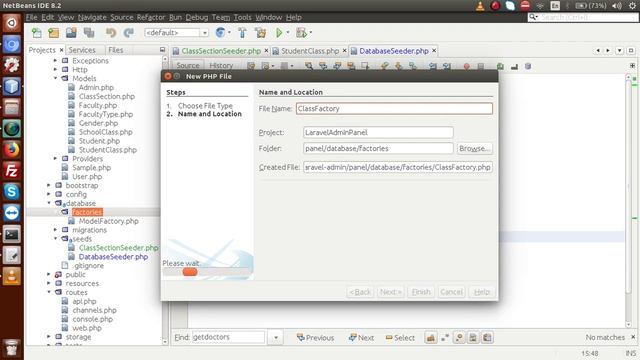Screen dimensions: 640x360
Task: Close the find bar with its X
Action: [x=633, y=337]
